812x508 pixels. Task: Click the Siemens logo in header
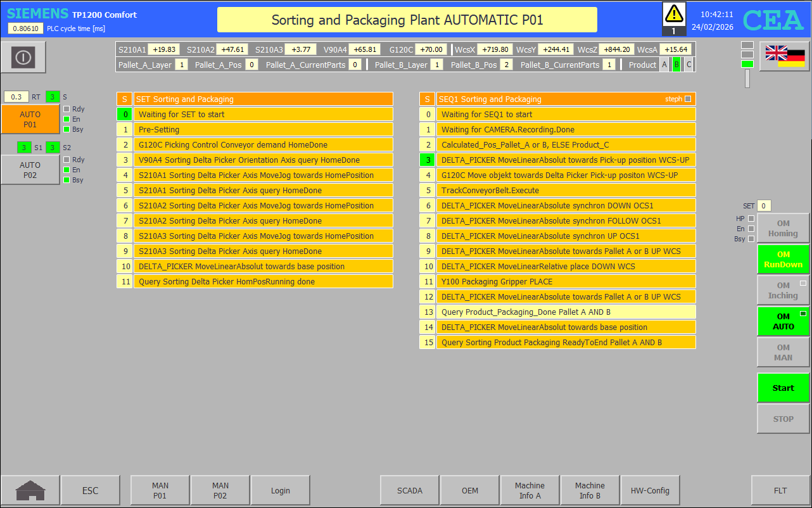tap(37, 14)
